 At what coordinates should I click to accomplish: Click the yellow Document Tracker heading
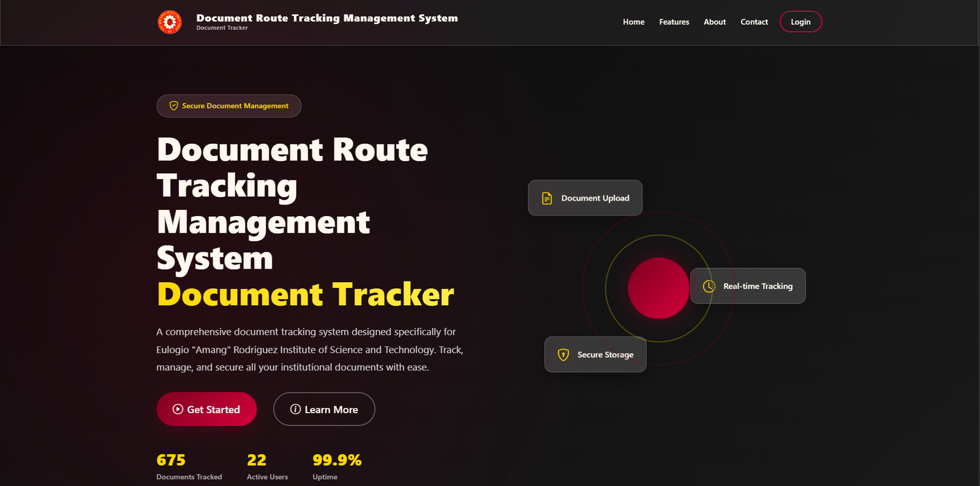pyautogui.click(x=306, y=294)
